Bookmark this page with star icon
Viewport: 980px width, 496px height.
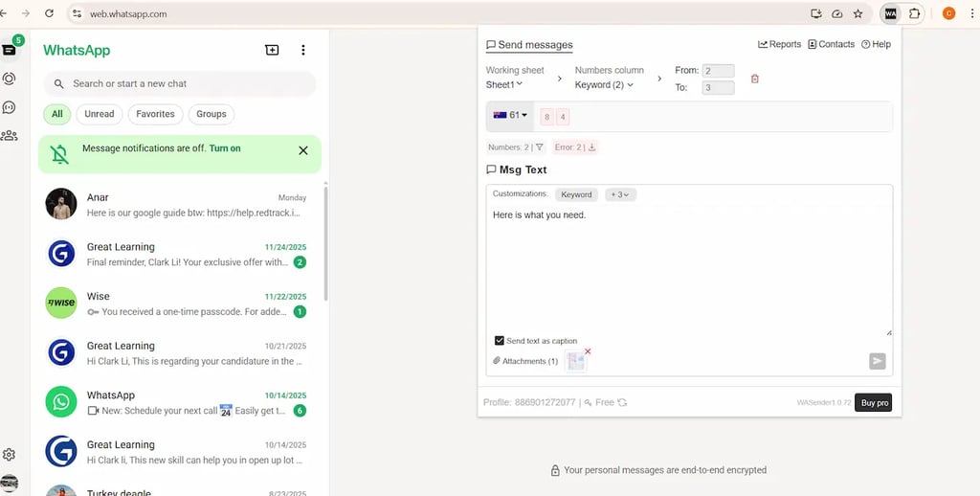(858, 13)
